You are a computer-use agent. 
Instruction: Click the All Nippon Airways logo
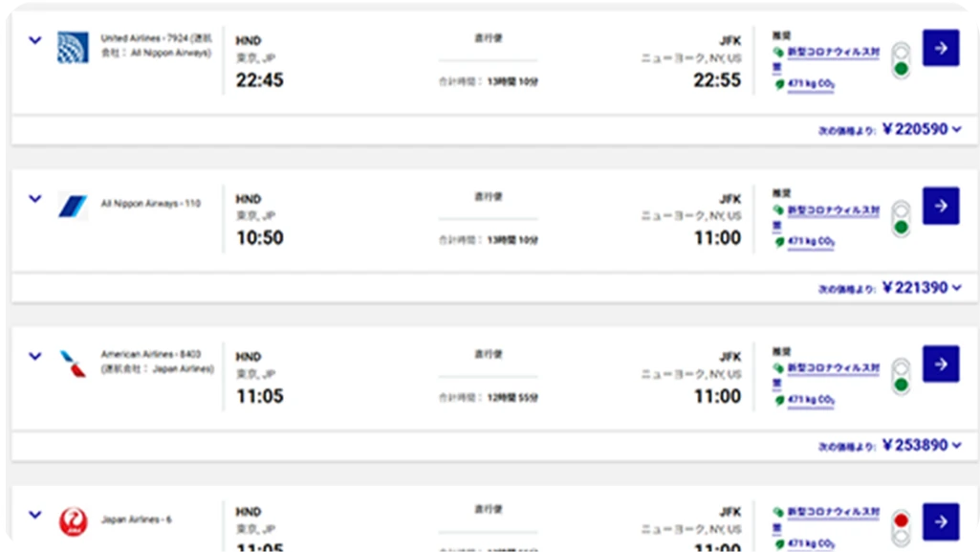73,205
